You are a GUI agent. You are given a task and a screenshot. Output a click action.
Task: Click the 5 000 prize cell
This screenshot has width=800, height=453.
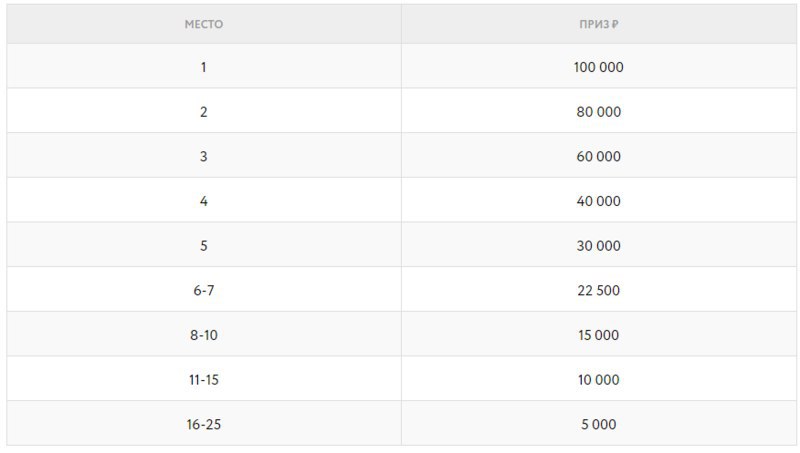598,424
